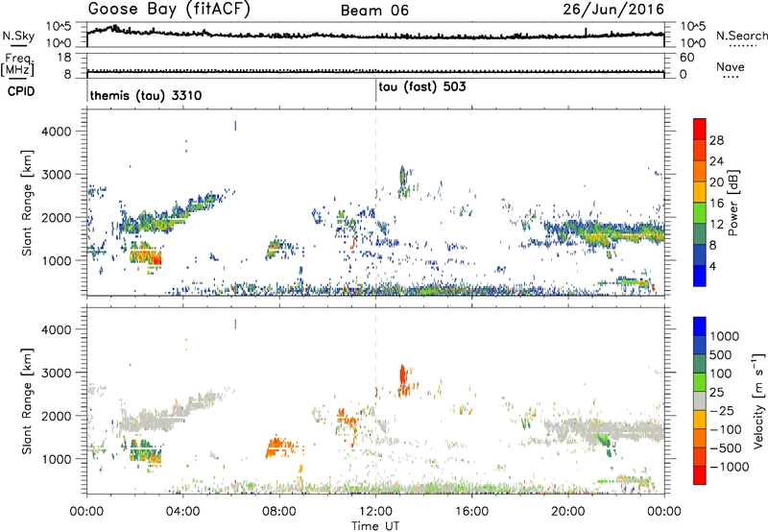Click 'Slant Range [km]' label of power panel

(28, 203)
